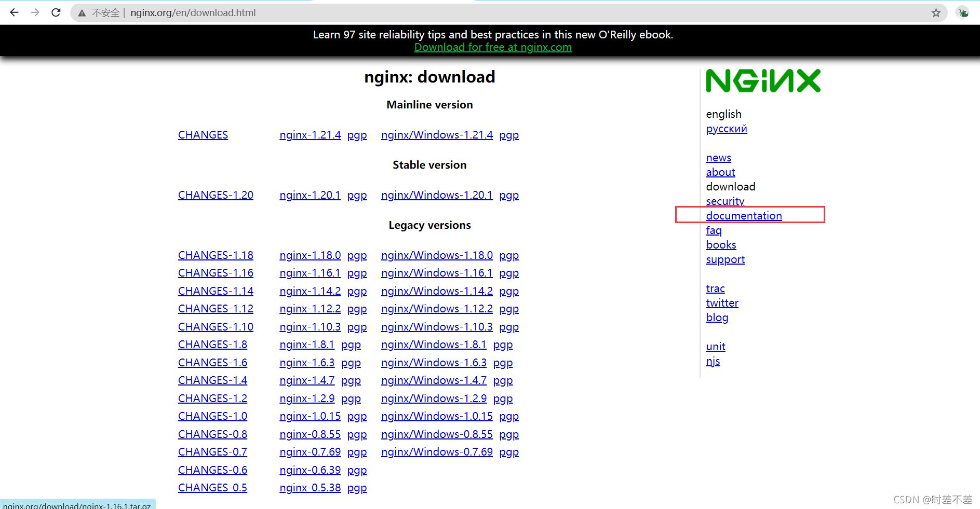980x509 pixels.
Task: Open the CHANGES-1.14 link
Action: (x=216, y=291)
